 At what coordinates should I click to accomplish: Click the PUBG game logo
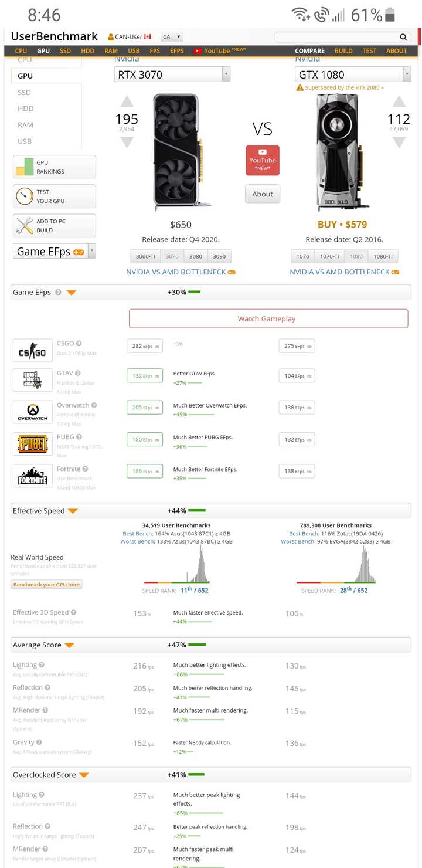[32, 444]
